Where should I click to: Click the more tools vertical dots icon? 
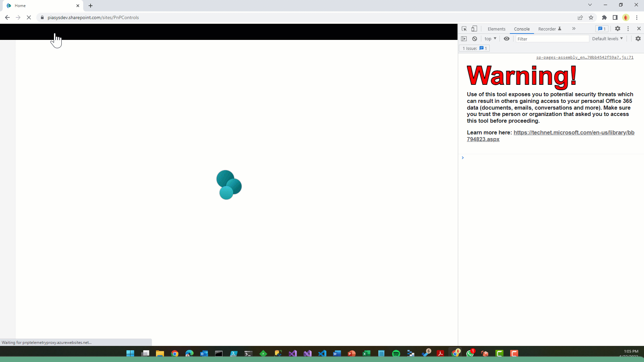[x=628, y=28]
